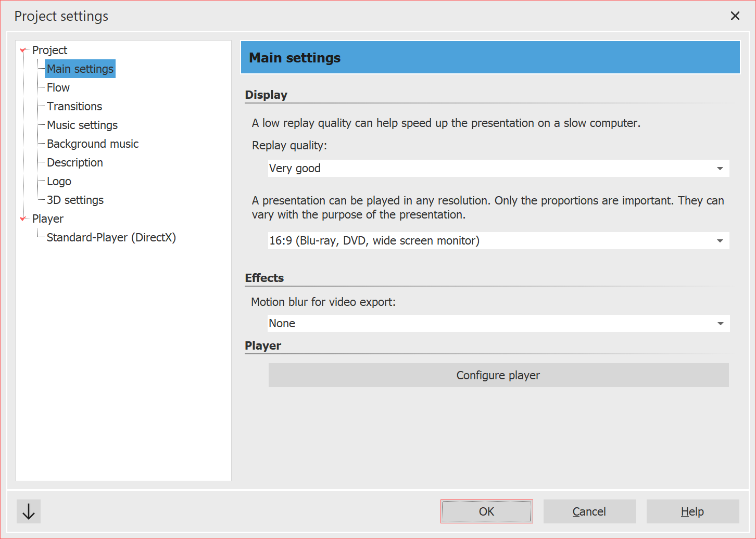The width and height of the screenshot is (756, 539).
Task: Open the Logo settings page
Action: pos(58,181)
